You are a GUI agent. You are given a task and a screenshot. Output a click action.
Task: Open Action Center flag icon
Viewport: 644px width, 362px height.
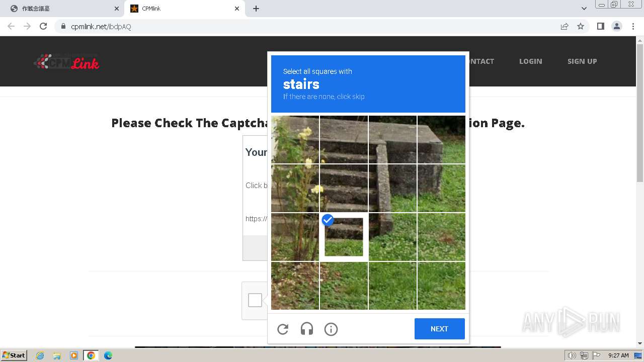click(596, 355)
